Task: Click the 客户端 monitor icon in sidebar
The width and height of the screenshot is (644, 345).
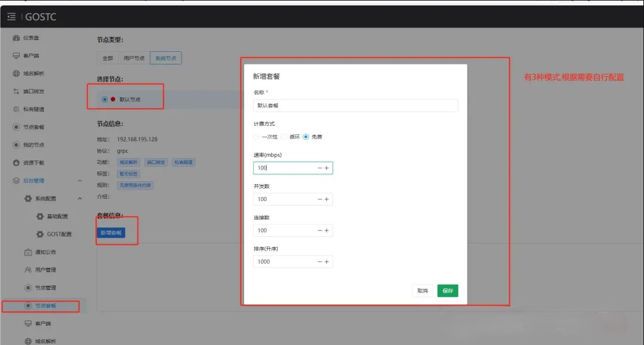Action: pos(17,56)
